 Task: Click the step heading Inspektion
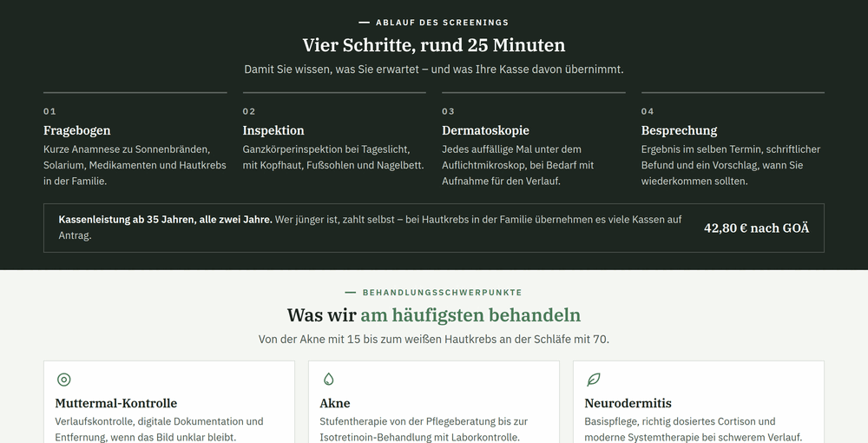pyautogui.click(x=273, y=130)
